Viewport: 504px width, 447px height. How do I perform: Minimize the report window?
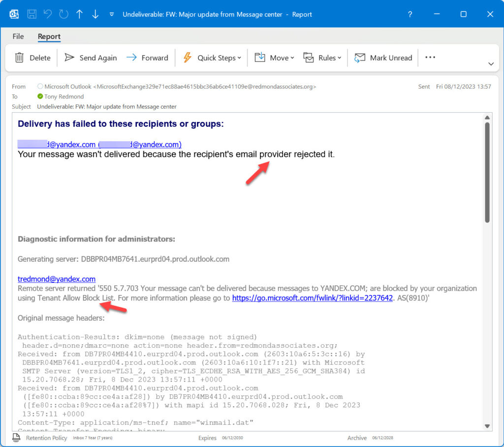(x=437, y=14)
